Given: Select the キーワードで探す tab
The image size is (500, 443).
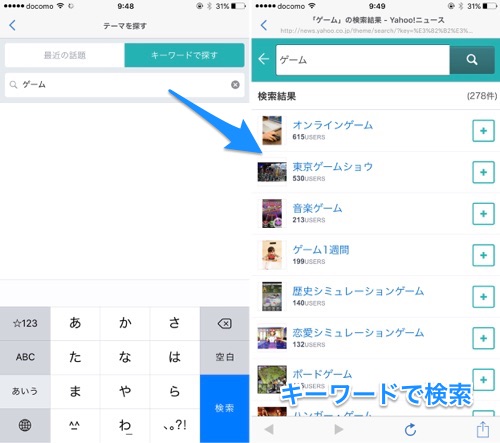Looking at the screenshot, I should 184,55.
